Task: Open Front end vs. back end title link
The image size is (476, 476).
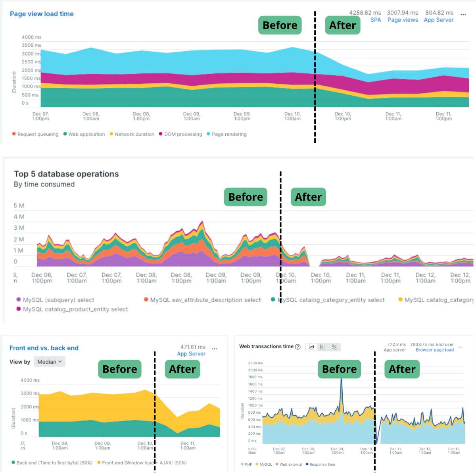Action: (x=44, y=348)
